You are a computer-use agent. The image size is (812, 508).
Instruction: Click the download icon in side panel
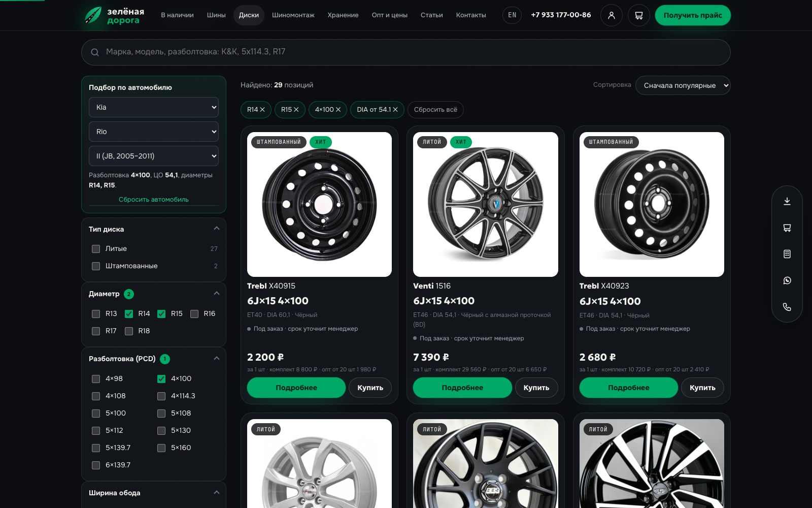[x=787, y=201]
